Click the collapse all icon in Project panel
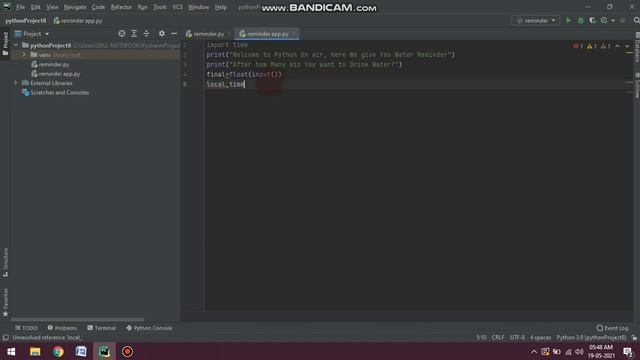 click(x=146, y=34)
